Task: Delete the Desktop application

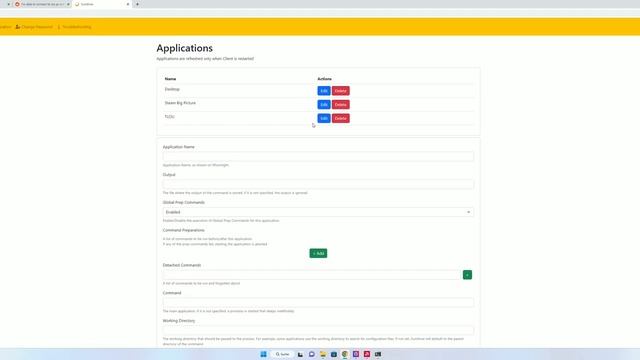Action: point(340,91)
